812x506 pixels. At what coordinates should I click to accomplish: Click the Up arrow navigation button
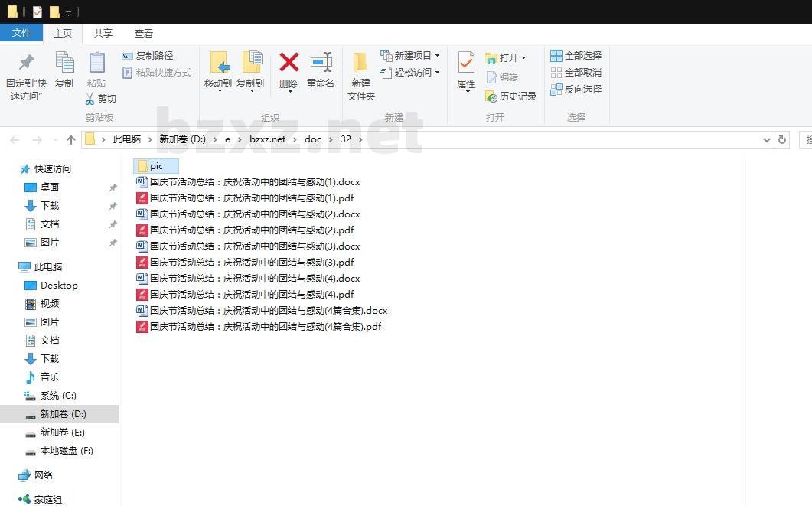pyautogui.click(x=71, y=139)
